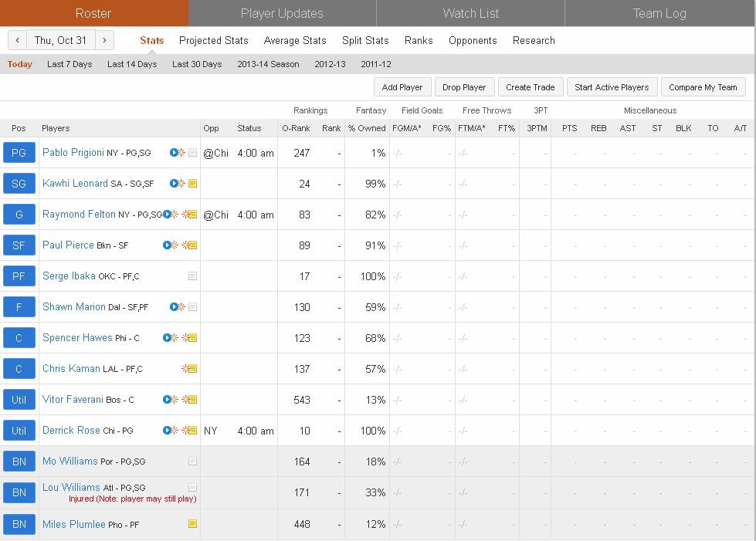The height and width of the screenshot is (541, 756).
Task: Change Pablo Prigioni's PG position slot
Action: coord(19,153)
